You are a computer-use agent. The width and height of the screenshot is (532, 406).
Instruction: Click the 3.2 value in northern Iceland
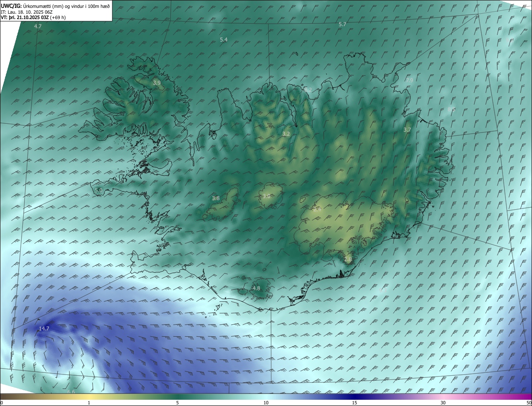click(x=286, y=134)
